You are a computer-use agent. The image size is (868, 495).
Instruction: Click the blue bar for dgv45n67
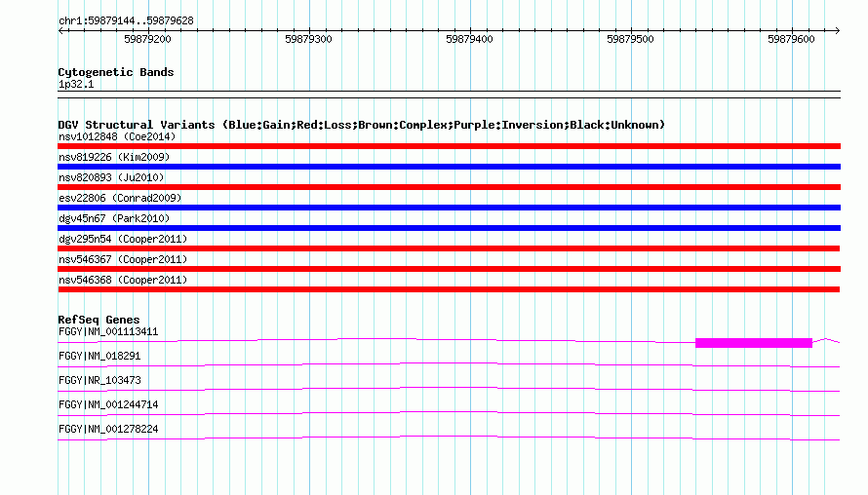(x=449, y=228)
